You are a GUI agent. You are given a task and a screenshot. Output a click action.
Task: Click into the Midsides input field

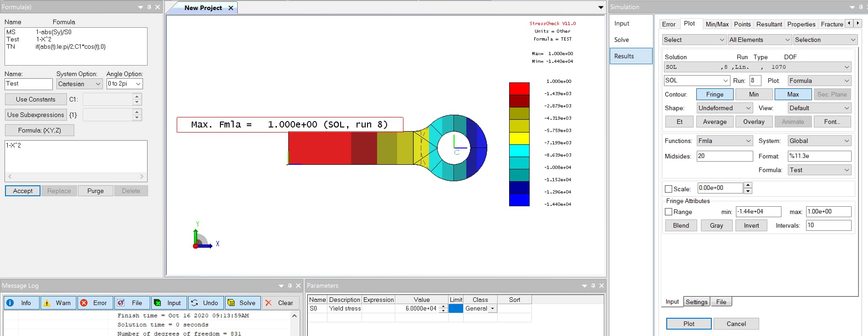(x=724, y=156)
